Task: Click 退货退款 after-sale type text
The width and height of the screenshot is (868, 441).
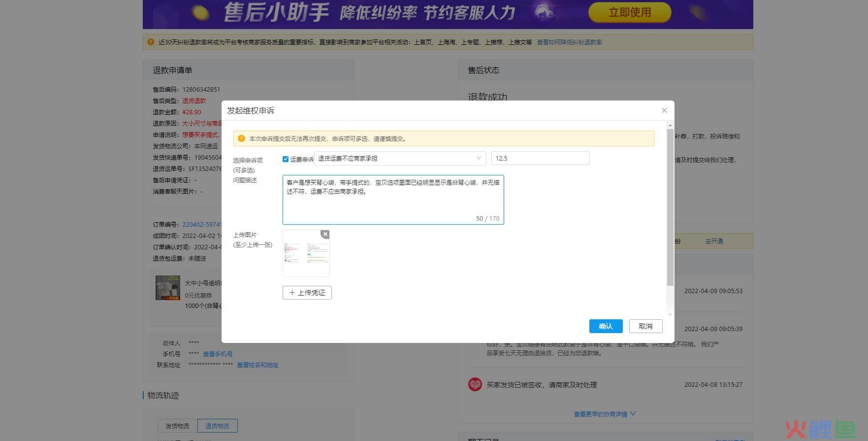Action: pos(194,101)
